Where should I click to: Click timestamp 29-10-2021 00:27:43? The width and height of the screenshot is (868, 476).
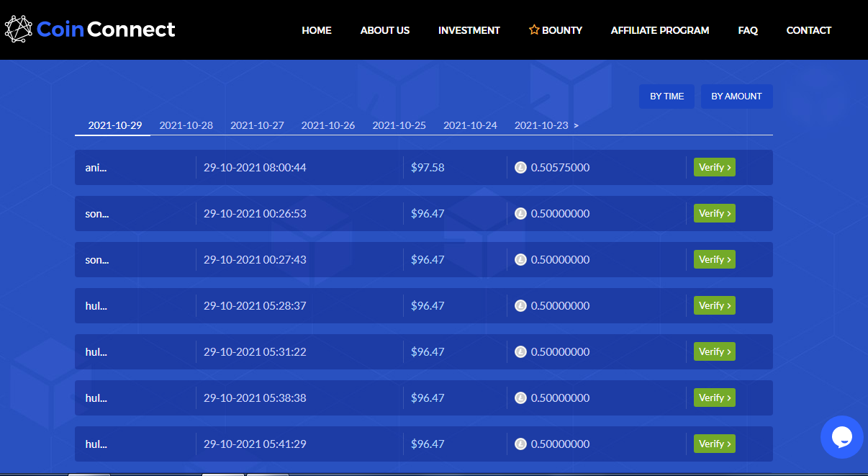(255, 260)
